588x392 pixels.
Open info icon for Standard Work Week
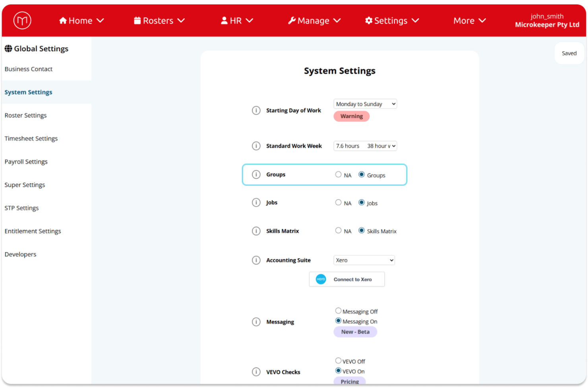click(x=256, y=146)
